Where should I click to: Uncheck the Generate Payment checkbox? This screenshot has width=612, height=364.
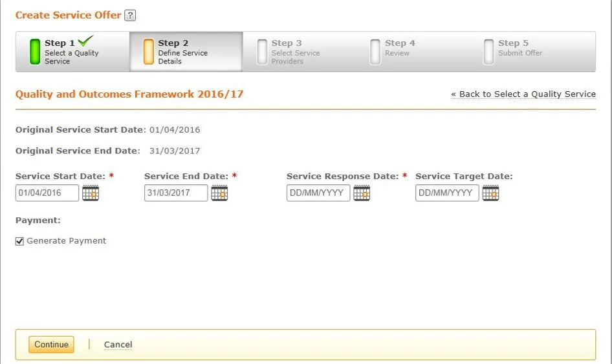point(19,241)
